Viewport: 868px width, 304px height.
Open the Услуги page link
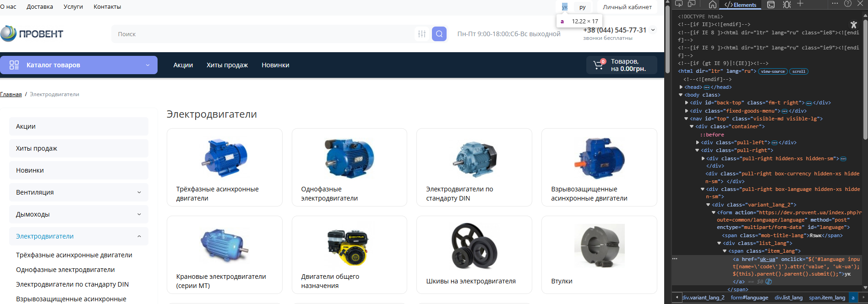(73, 7)
